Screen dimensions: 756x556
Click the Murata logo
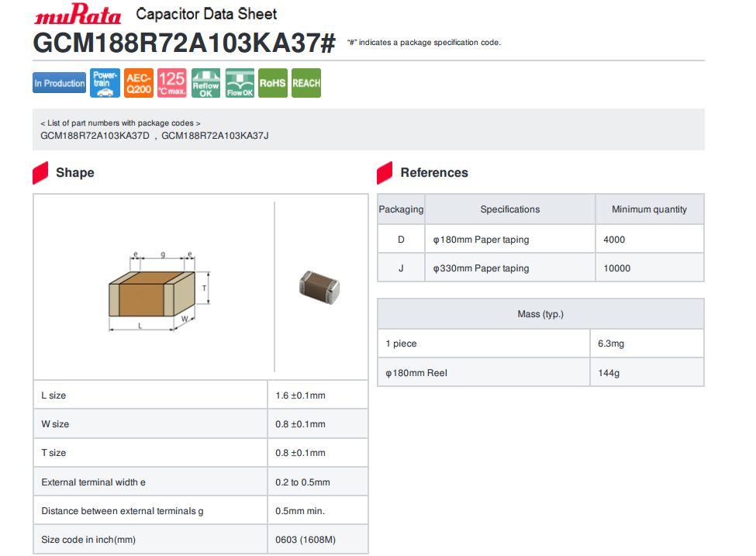pos(77,14)
